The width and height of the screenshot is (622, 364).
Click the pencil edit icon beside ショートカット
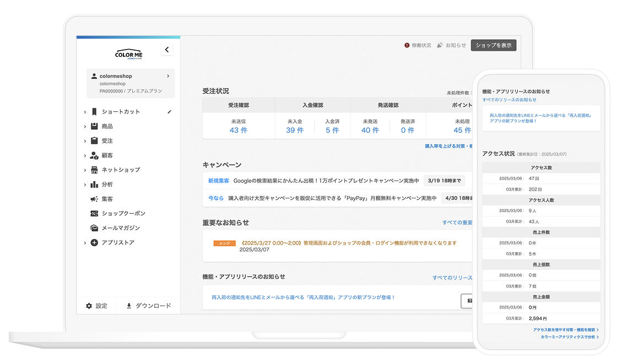pyautogui.click(x=170, y=112)
